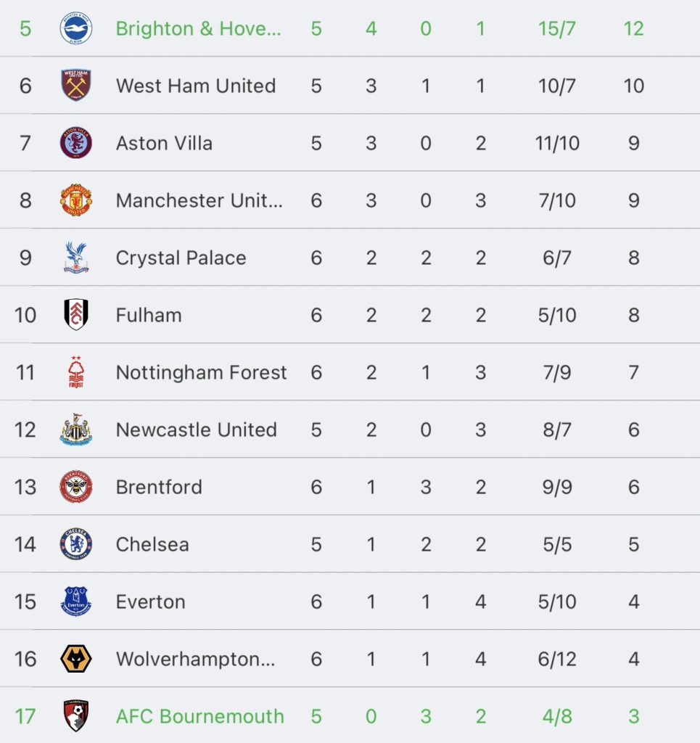Click the AFC Bournemouth crest
Image resolution: width=700 pixels, height=743 pixels.
(76, 716)
